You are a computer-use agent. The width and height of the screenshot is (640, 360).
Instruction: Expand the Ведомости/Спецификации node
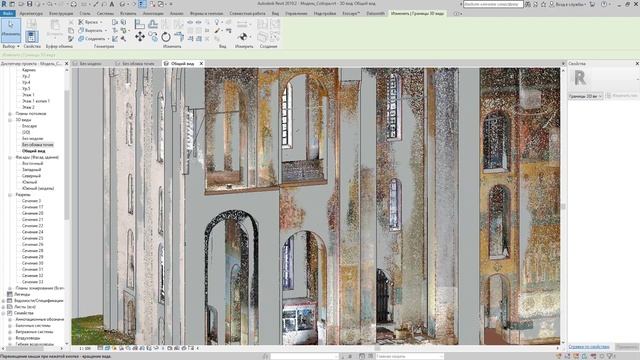click(x=4, y=300)
